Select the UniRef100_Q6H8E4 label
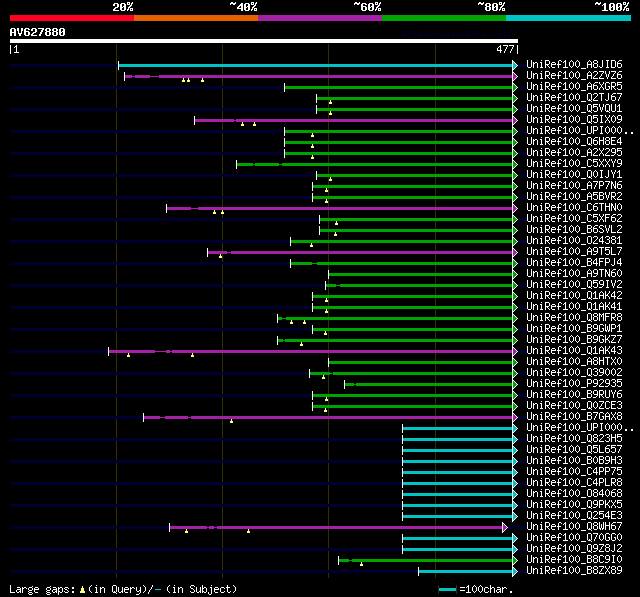The width and height of the screenshot is (640, 597). click(x=574, y=142)
